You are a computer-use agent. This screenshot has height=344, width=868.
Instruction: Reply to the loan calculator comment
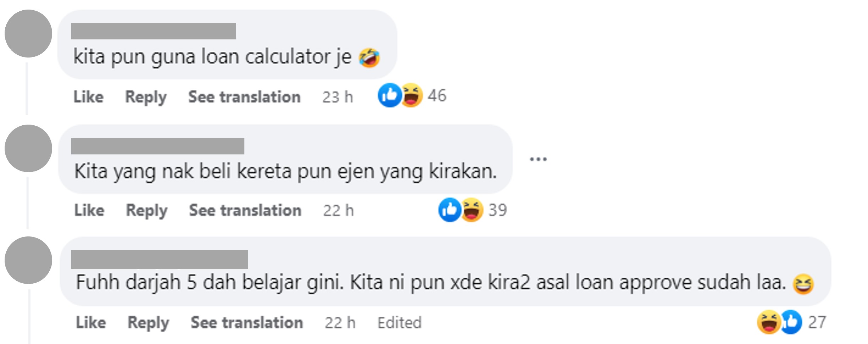point(146,97)
